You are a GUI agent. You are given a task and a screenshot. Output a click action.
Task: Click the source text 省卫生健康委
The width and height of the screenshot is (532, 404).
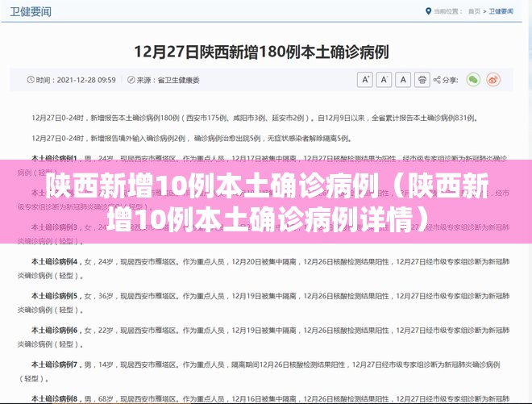tap(178, 80)
